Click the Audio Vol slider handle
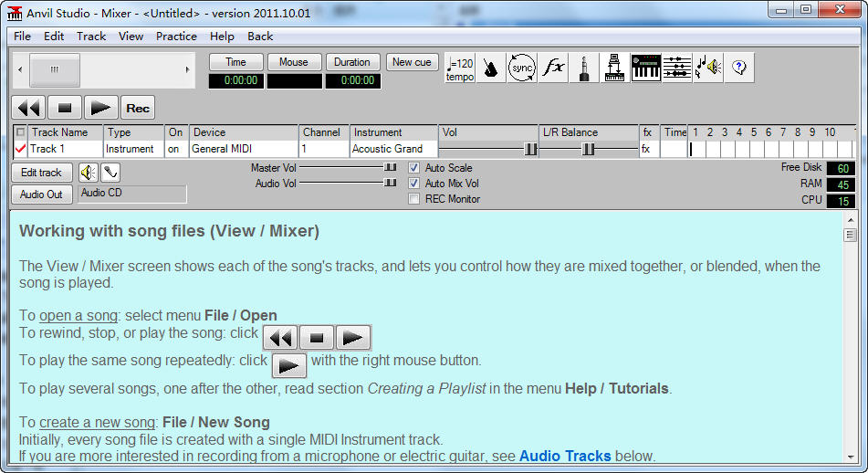Viewport: 868px width, 473px height. point(391,183)
